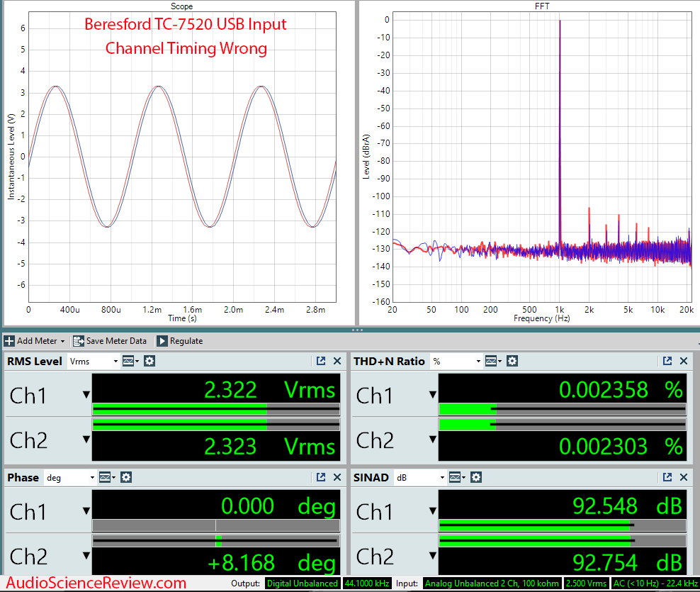Click the AC (<10 Hz) - 22.4 kHz filter status
Screen dimensions: 700x592
pos(655,583)
